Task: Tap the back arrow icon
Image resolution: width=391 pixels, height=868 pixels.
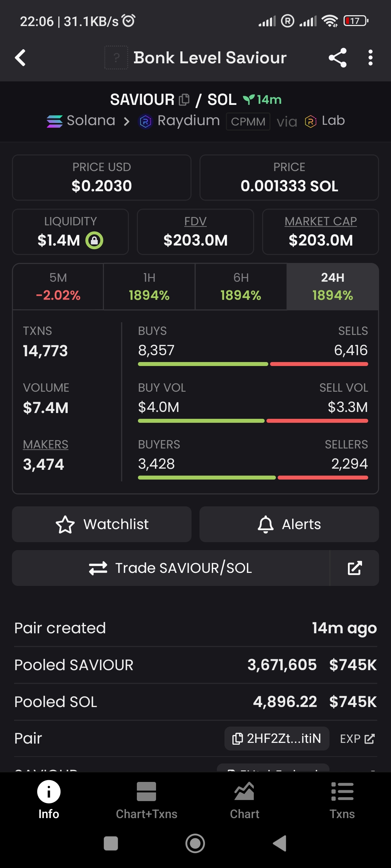Action: [20, 58]
